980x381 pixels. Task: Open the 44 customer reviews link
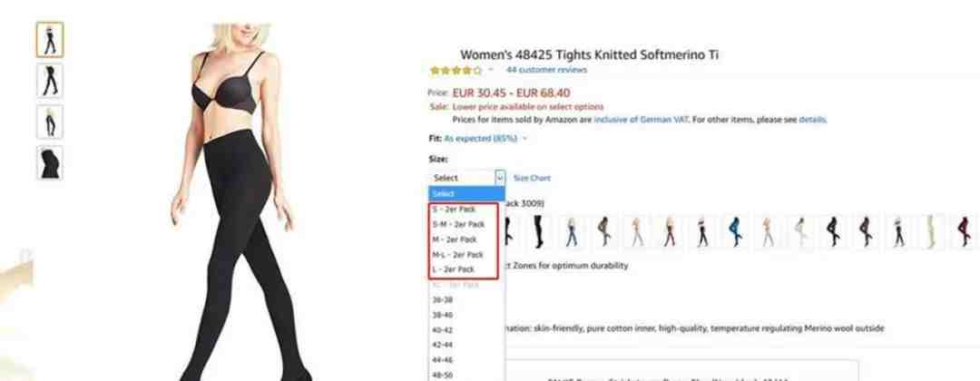tap(546, 70)
